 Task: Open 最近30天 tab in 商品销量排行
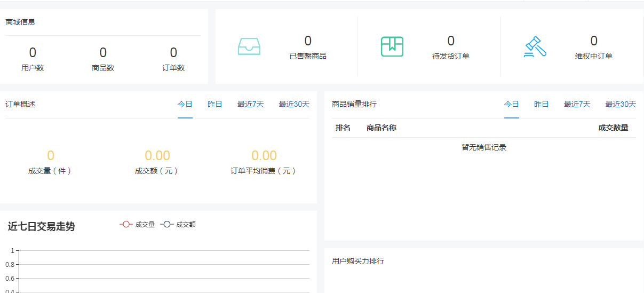(620, 104)
